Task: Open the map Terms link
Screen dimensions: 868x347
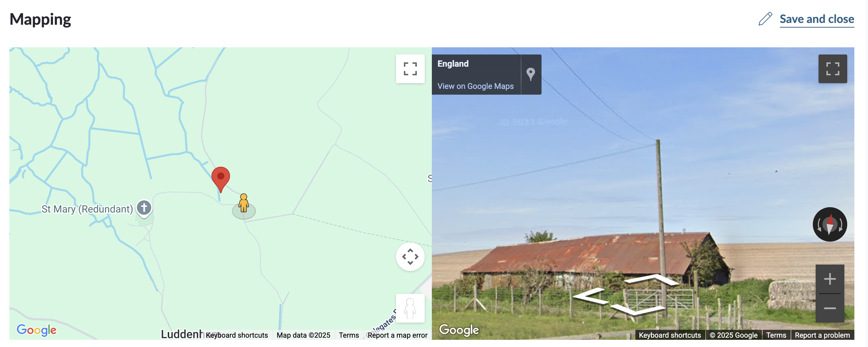Action: [x=349, y=335]
